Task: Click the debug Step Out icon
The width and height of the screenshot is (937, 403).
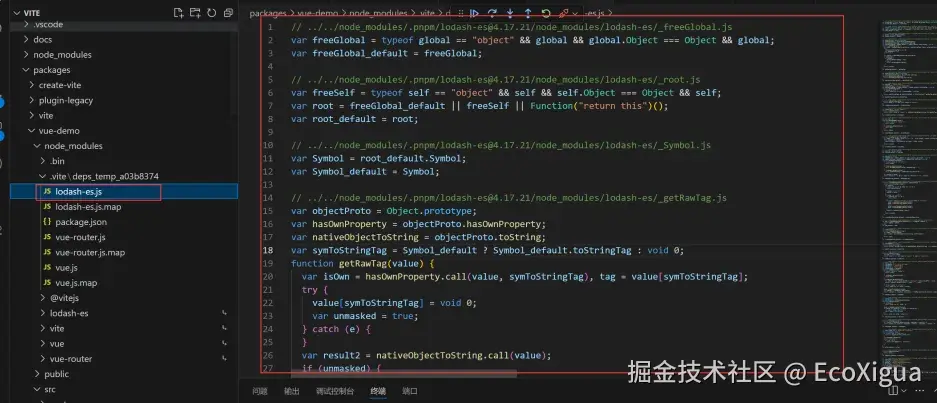Action: coord(528,13)
